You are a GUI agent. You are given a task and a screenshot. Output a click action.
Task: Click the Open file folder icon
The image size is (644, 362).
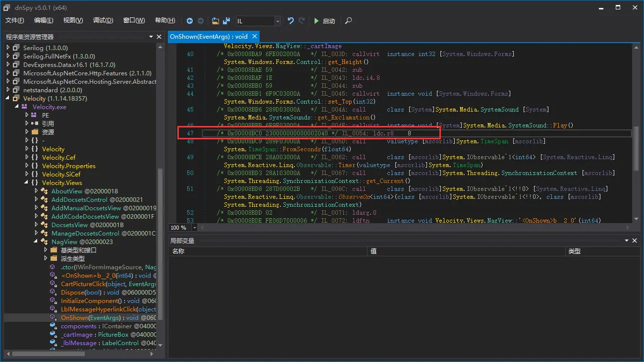215,21
